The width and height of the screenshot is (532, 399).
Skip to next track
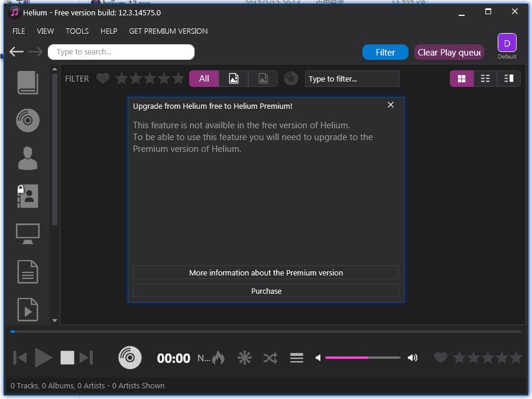[86, 358]
